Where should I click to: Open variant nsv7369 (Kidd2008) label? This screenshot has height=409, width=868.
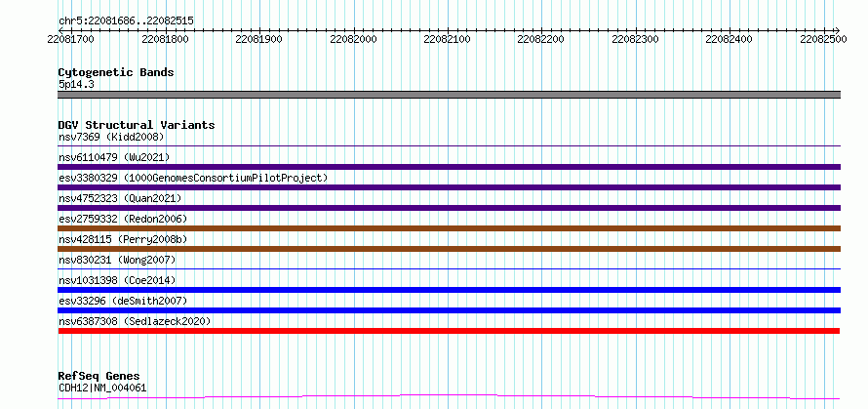coord(111,137)
